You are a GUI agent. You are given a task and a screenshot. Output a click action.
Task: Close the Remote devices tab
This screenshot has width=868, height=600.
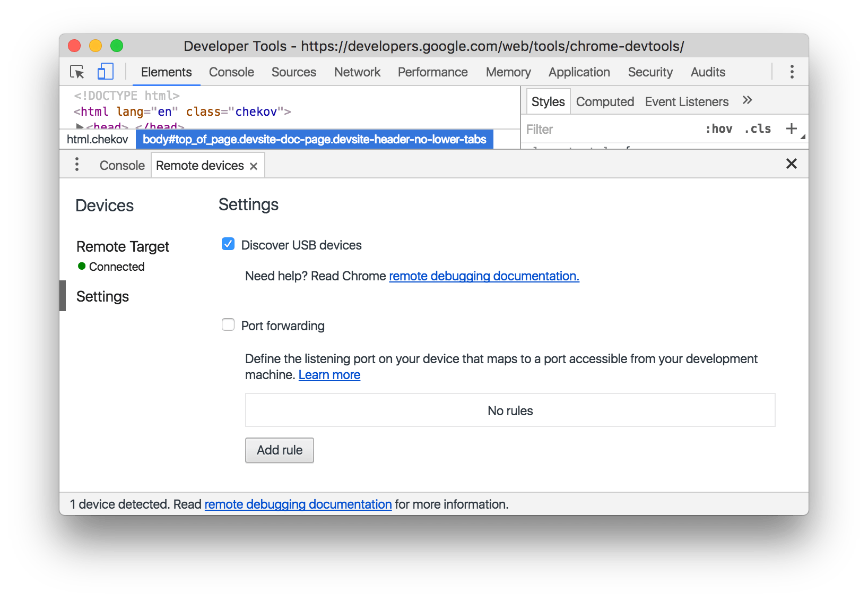[x=254, y=165]
